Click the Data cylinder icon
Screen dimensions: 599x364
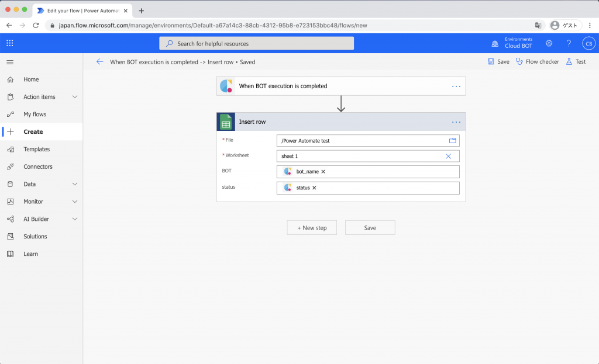pyautogui.click(x=11, y=184)
